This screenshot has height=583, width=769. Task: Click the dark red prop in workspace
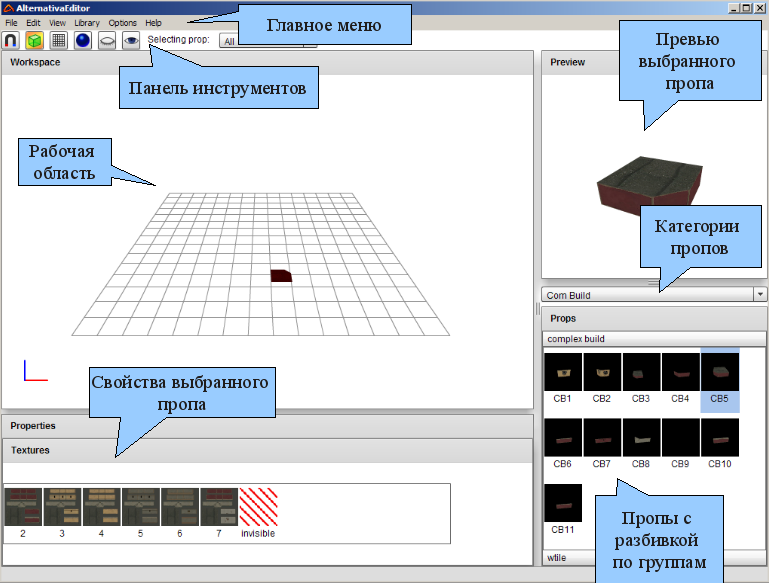click(281, 275)
